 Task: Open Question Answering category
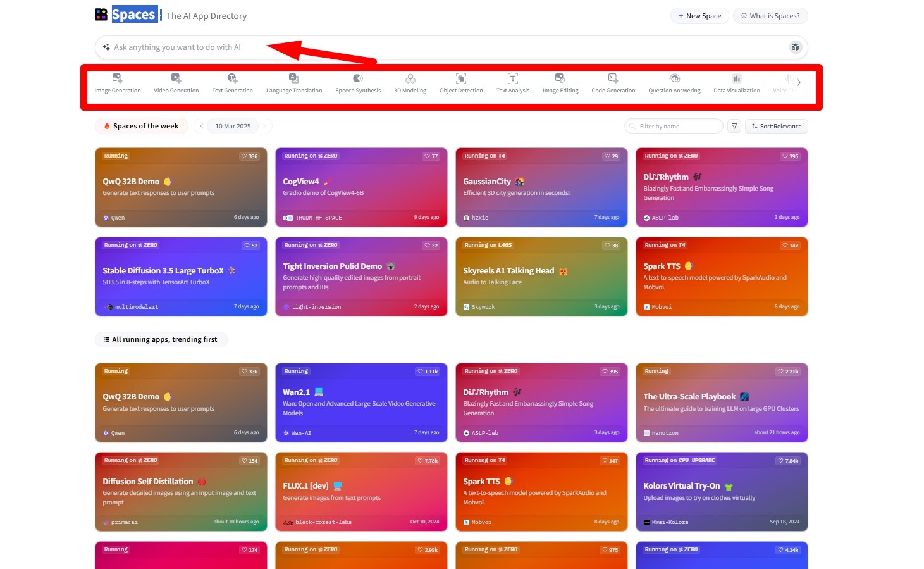(x=674, y=83)
